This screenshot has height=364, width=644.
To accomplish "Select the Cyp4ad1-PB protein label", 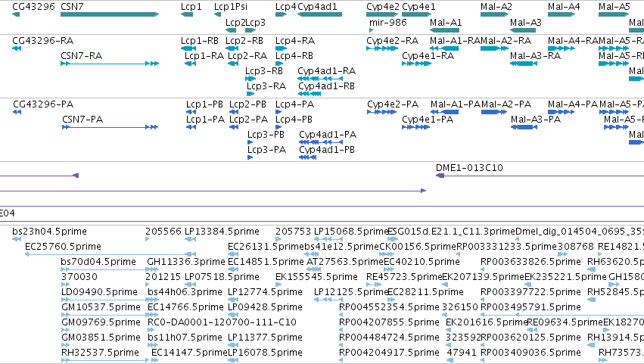I will tap(327, 150).
